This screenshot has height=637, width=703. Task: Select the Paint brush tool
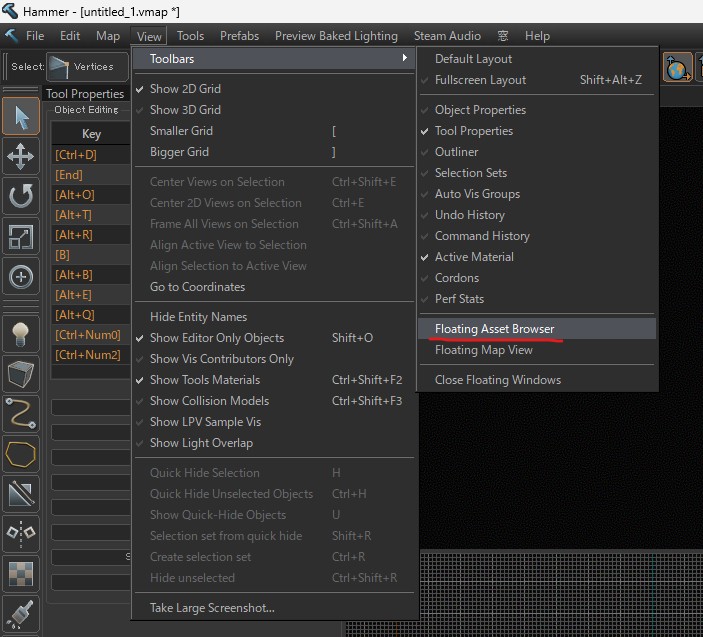[x=21, y=614]
